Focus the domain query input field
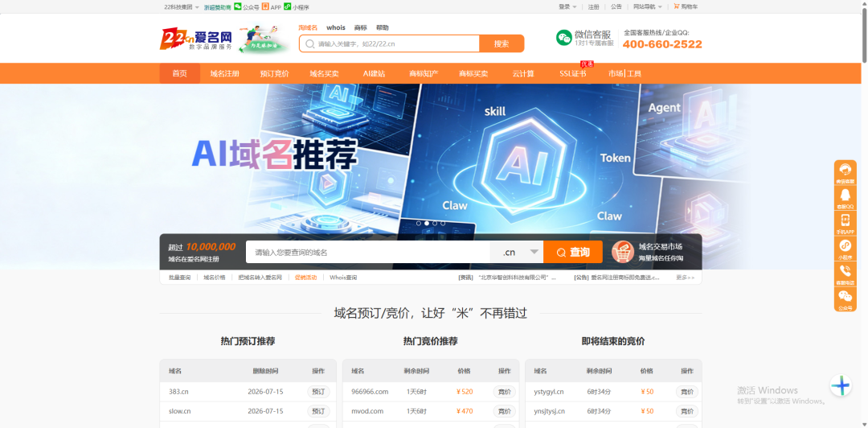Viewport: 868px width, 428px height. 368,253
